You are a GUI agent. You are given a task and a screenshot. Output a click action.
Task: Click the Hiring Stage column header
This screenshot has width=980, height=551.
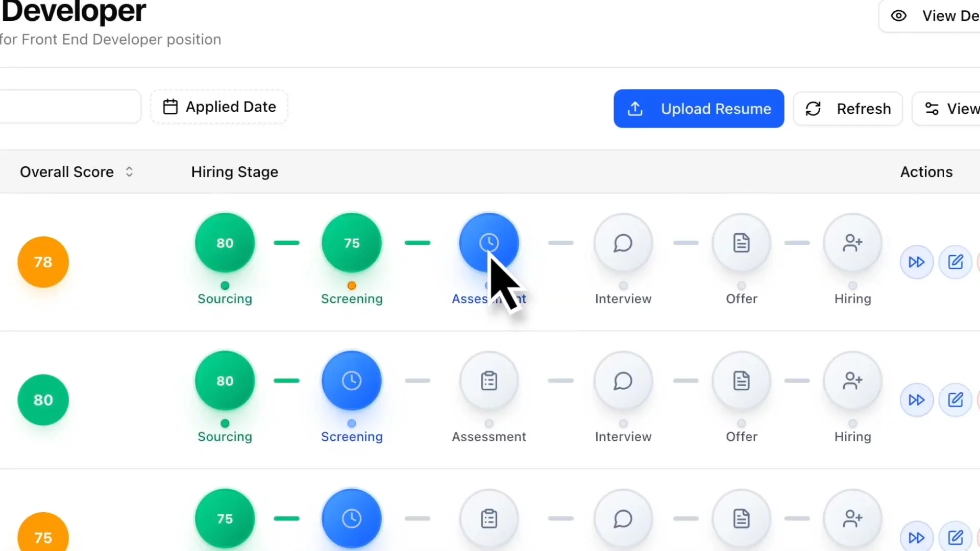[234, 172]
